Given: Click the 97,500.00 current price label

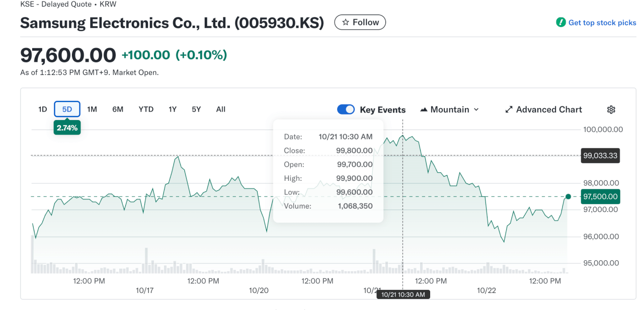Looking at the screenshot, I should (x=600, y=196).
